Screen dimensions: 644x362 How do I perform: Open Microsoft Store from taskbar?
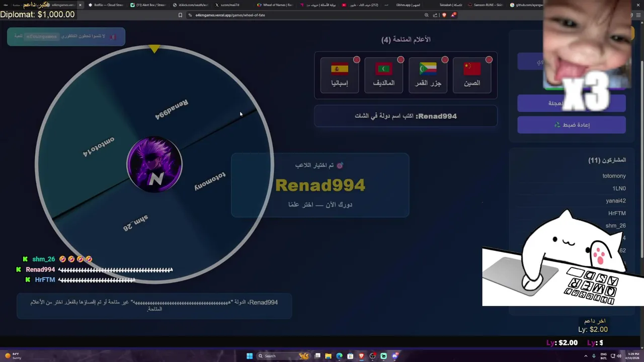350,356
